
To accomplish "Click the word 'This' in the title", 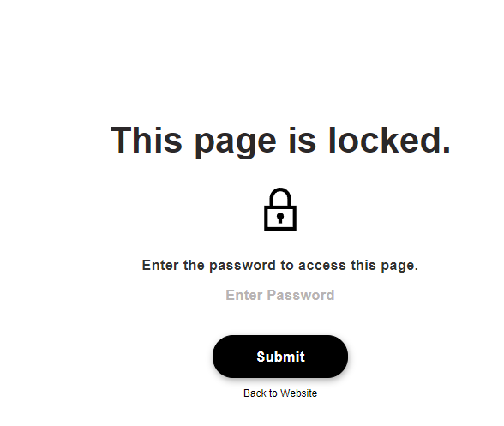I will click(147, 140).
